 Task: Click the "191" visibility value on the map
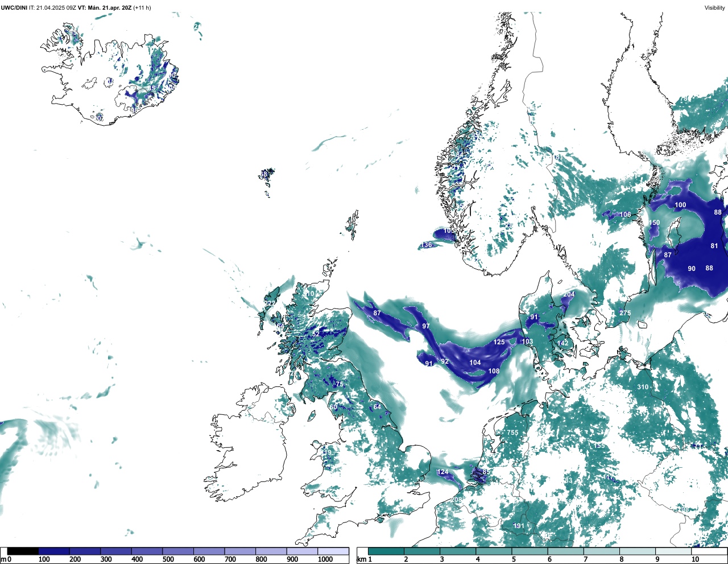(x=519, y=526)
